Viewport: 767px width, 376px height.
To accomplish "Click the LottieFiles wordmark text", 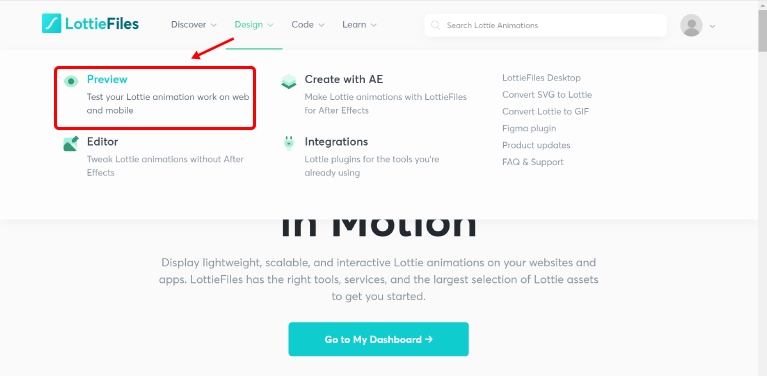I will click(x=102, y=24).
